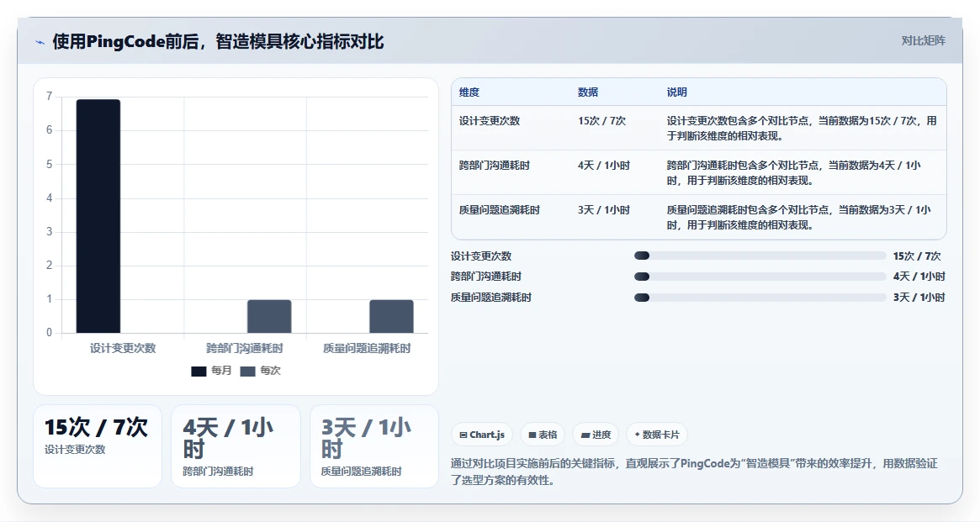The image size is (980, 522).
Task: Open the 15次 / 7次 data card
Action: pos(98,446)
